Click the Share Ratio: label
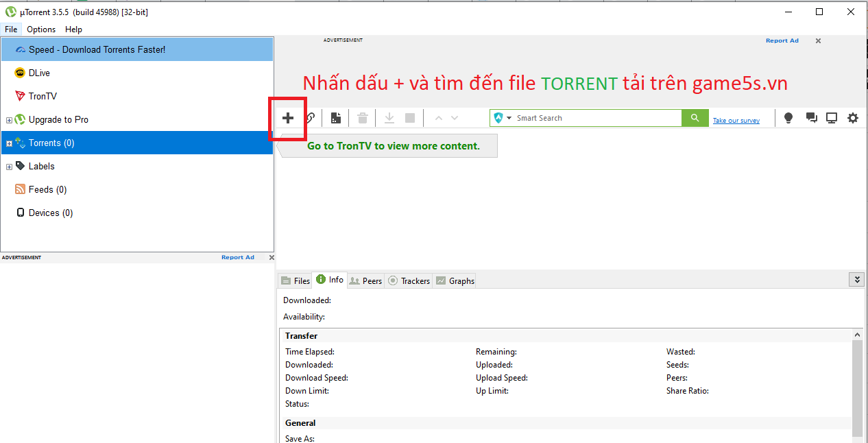 pyautogui.click(x=688, y=391)
